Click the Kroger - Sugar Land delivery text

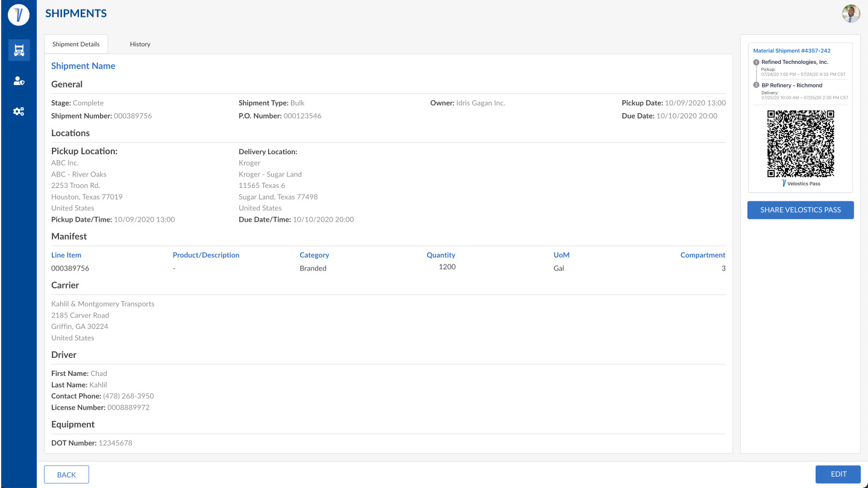(x=270, y=174)
